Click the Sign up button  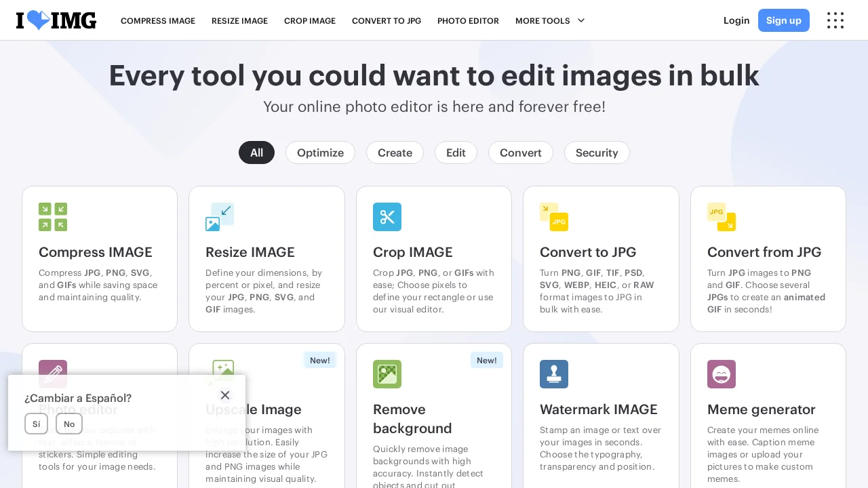pyautogui.click(x=784, y=20)
